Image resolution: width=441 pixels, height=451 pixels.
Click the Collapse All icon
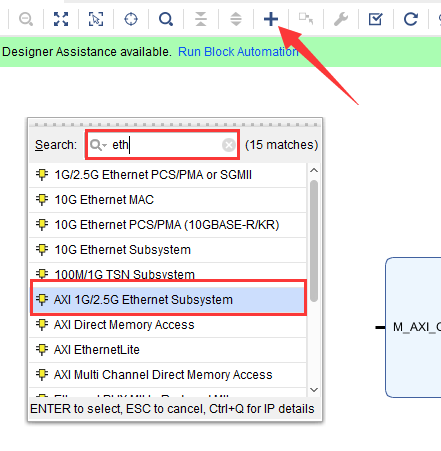[201, 19]
